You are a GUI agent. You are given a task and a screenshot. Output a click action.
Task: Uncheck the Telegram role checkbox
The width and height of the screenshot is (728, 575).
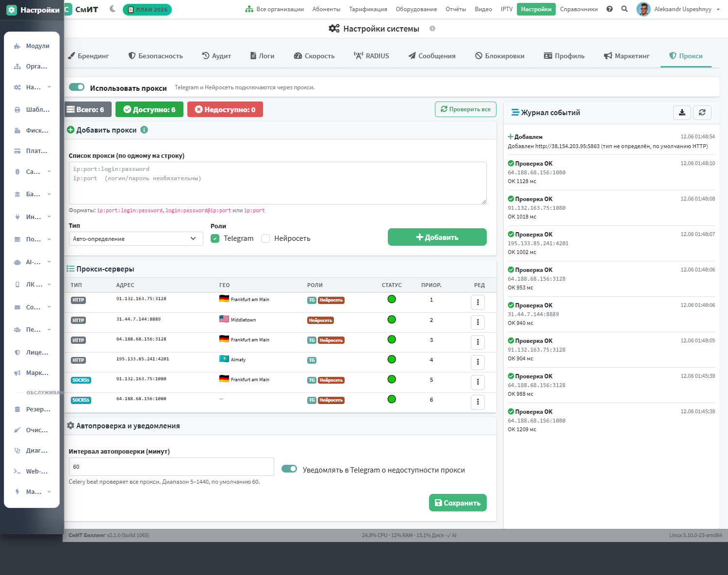coord(215,238)
